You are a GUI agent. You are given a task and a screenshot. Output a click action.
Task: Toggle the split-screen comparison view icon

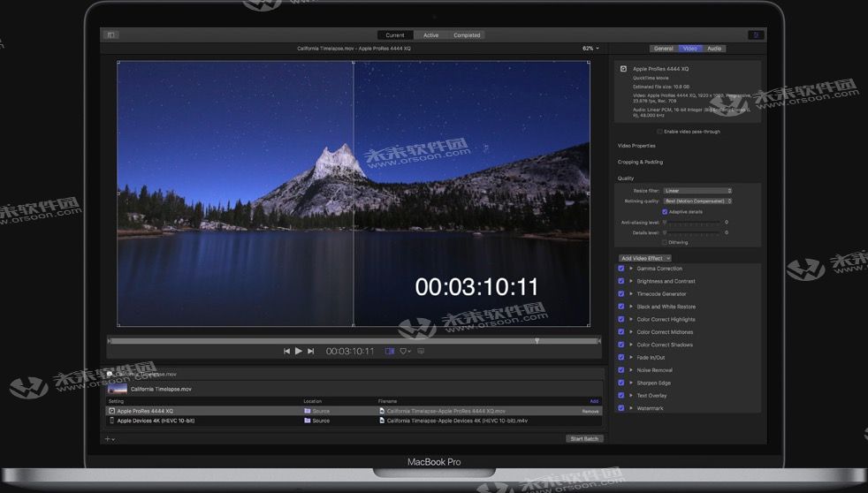point(389,351)
